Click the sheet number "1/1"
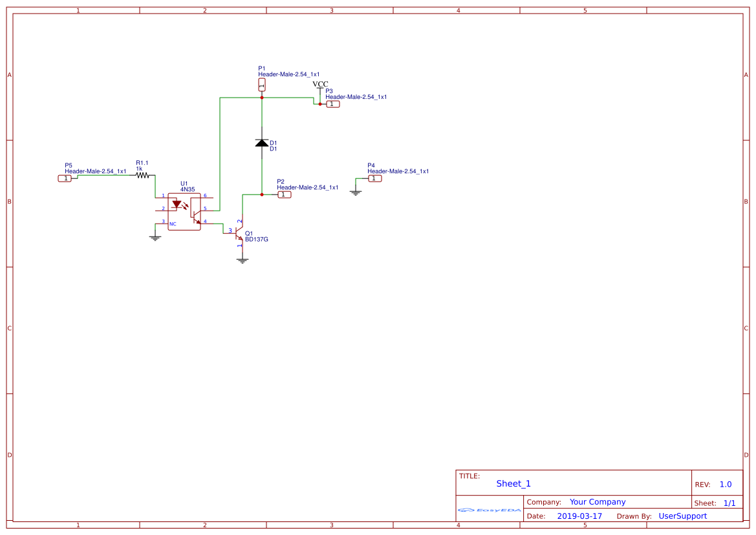 [729, 503]
